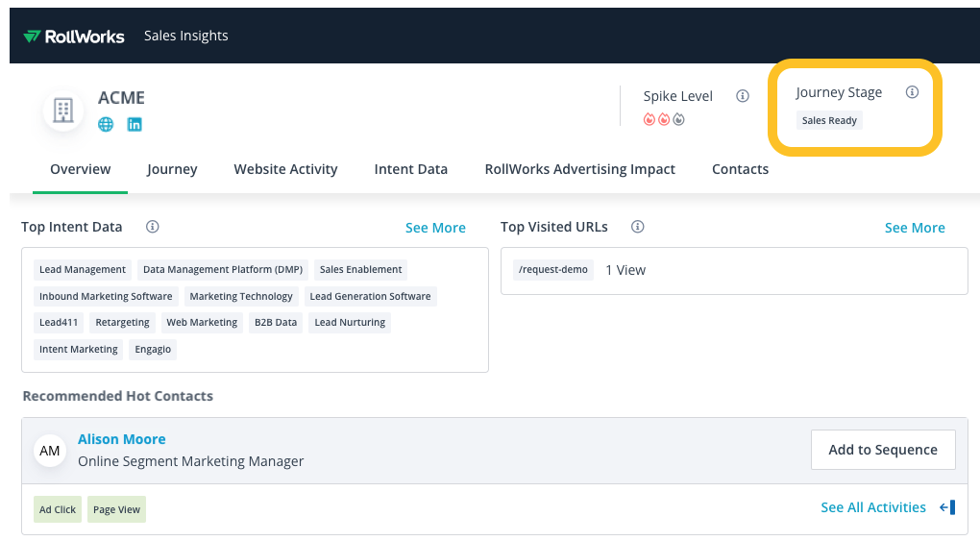The height and width of the screenshot is (541, 980).
Task: Select the Web Marketing tag
Action: tap(202, 323)
